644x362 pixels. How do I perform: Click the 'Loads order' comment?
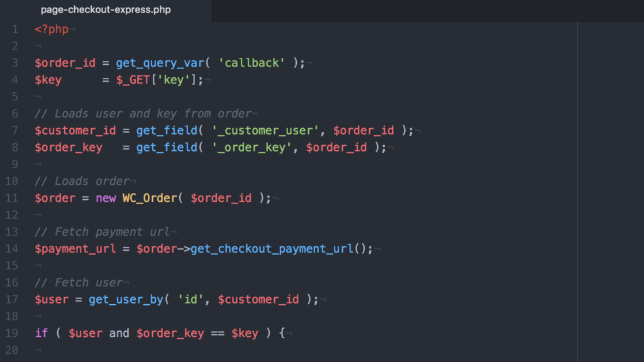pyautogui.click(x=82, y=181)
